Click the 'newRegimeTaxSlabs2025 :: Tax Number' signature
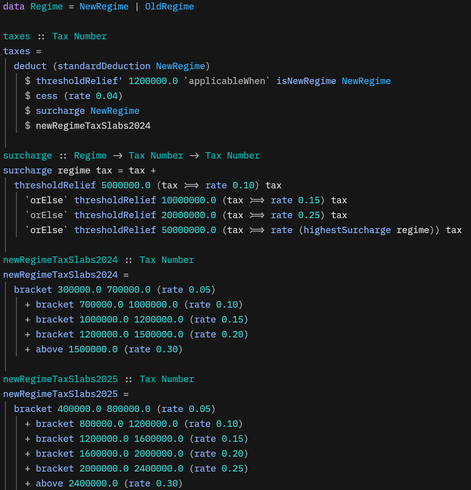This screenshot has width=471, height=490. coord(98,379)
